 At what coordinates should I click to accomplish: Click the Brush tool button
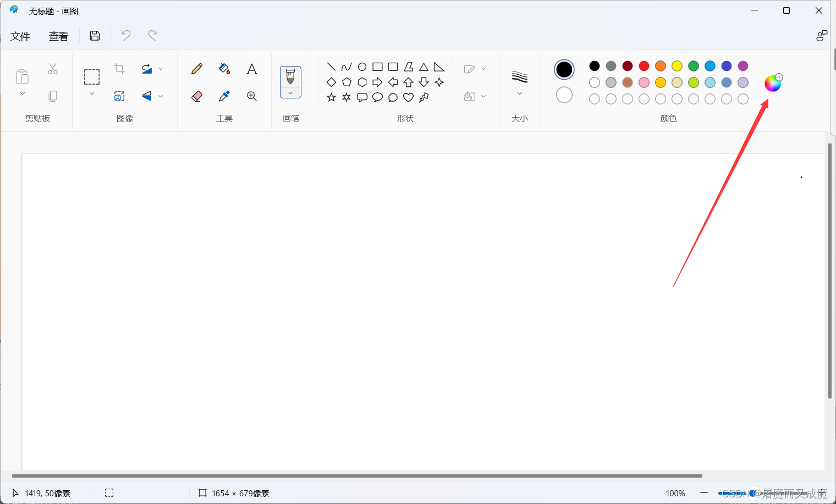click(x=290, y=76)
